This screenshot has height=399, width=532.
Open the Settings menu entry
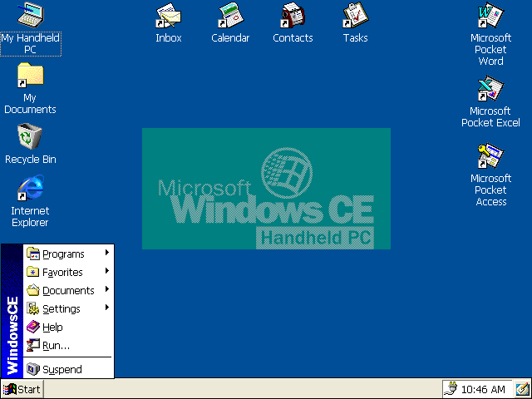pos(68,308)
